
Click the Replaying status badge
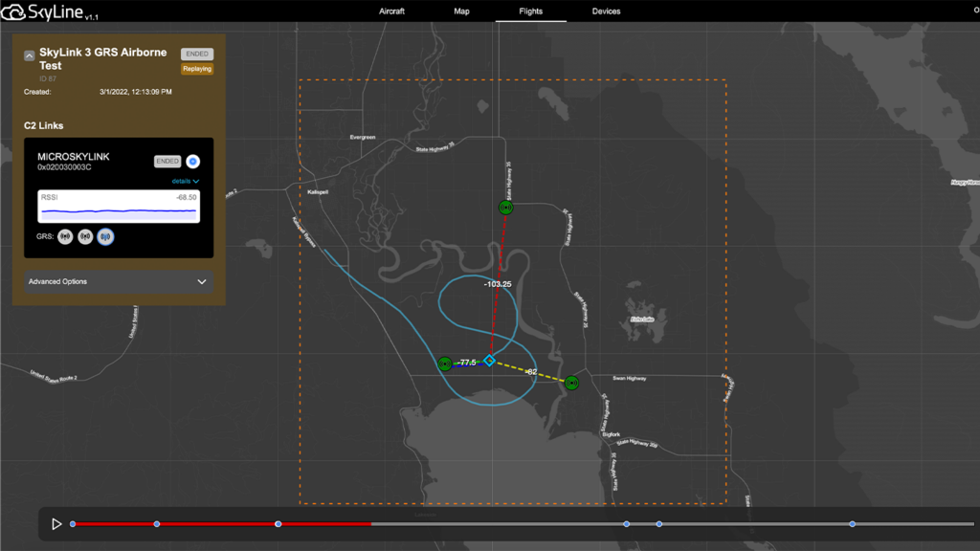click(x=197, y=69)
